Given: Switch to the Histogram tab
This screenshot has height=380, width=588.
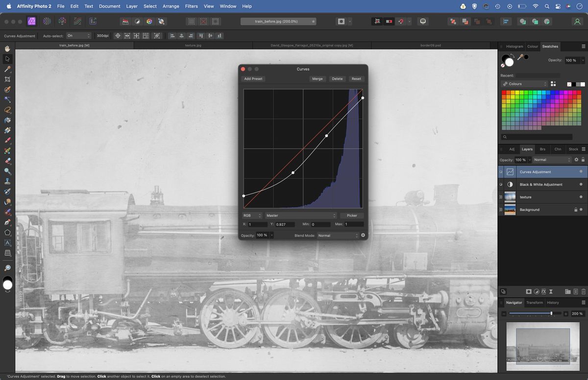Looking at the screenshot, I should (x=514, y=46).
